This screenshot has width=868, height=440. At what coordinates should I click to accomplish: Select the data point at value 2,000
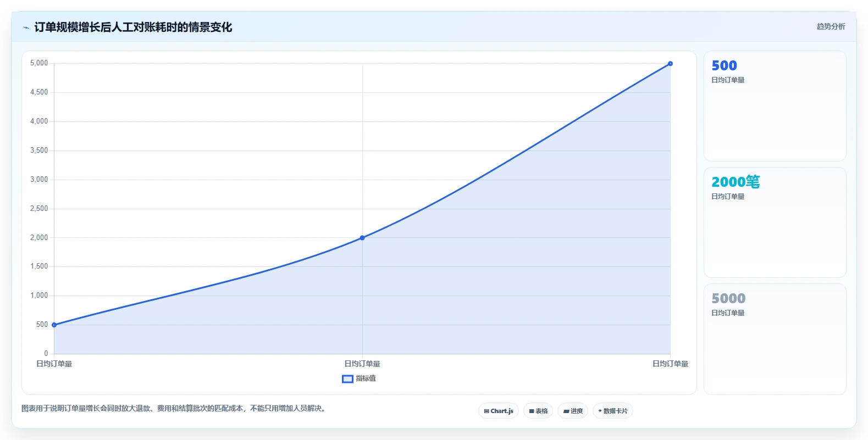coord(362,238)
